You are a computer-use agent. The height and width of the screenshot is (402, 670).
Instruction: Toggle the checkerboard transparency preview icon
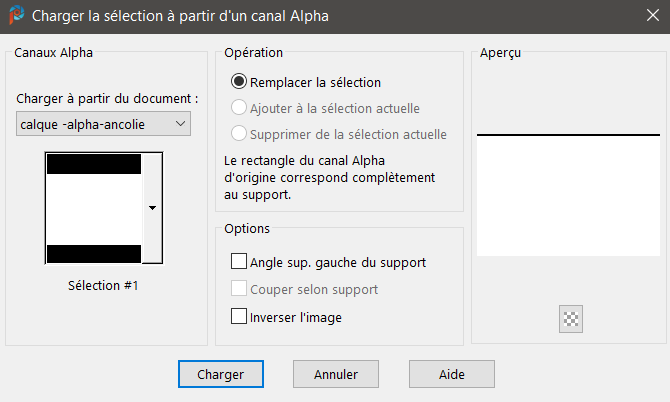coord(572,320)
